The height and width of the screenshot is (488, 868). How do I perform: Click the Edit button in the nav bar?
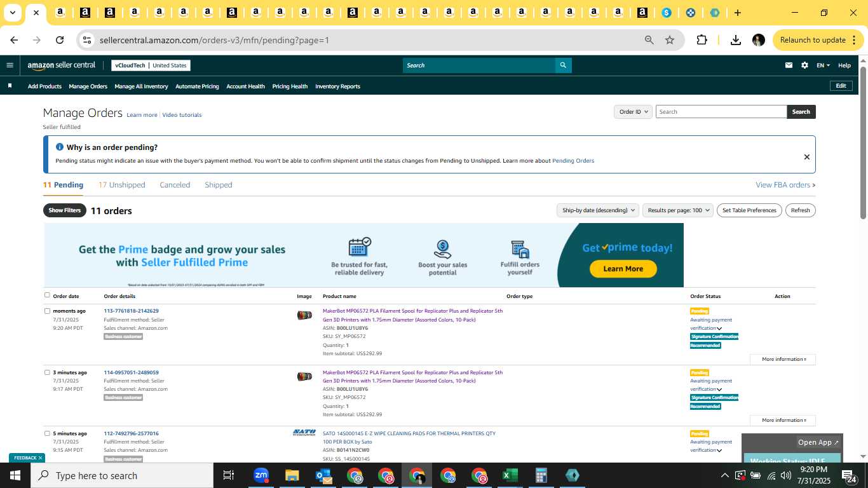click(x=841, y=86)
